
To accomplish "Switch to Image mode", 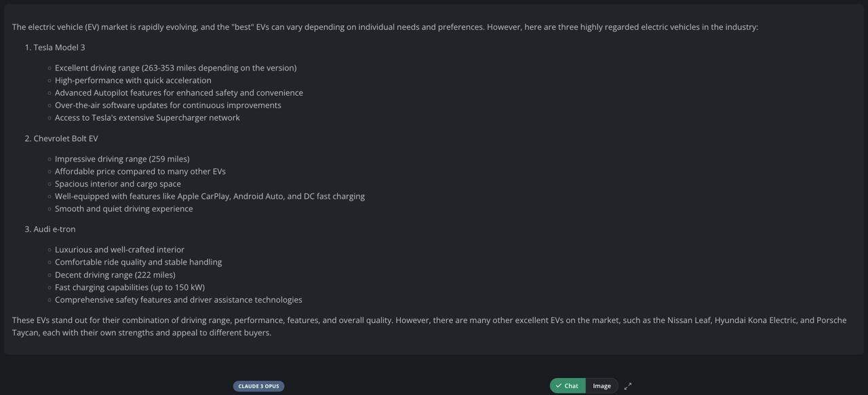I will (601, 386).
